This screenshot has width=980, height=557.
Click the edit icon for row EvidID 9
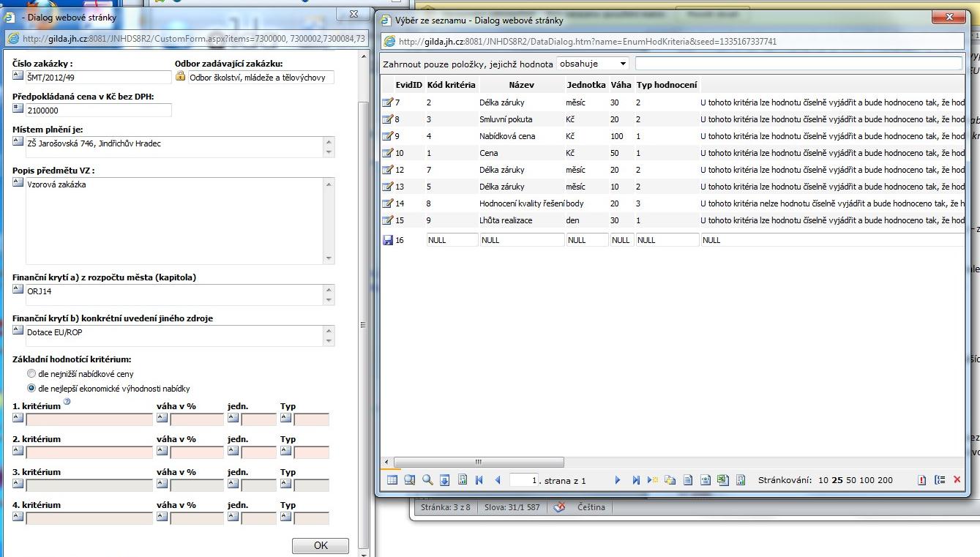pyautogui.click(x=388, y=136)
